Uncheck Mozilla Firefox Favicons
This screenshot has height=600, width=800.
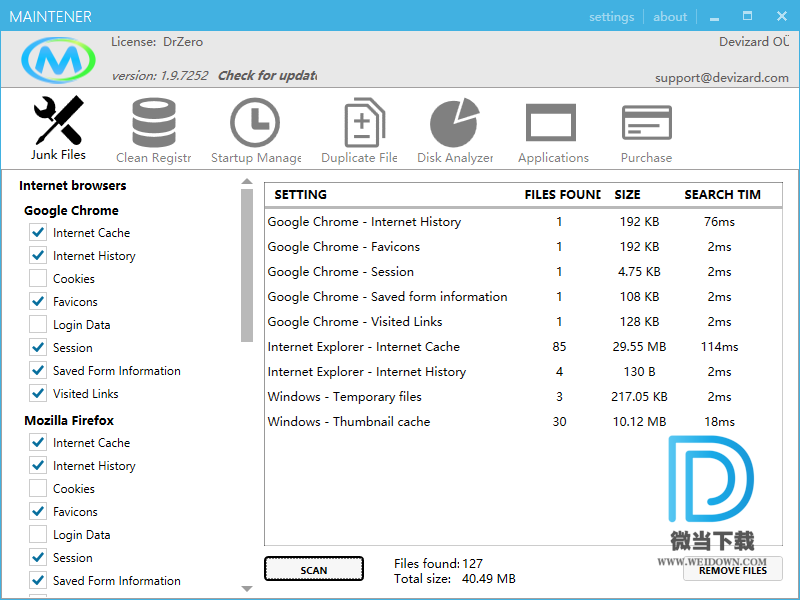coord(38,511)
